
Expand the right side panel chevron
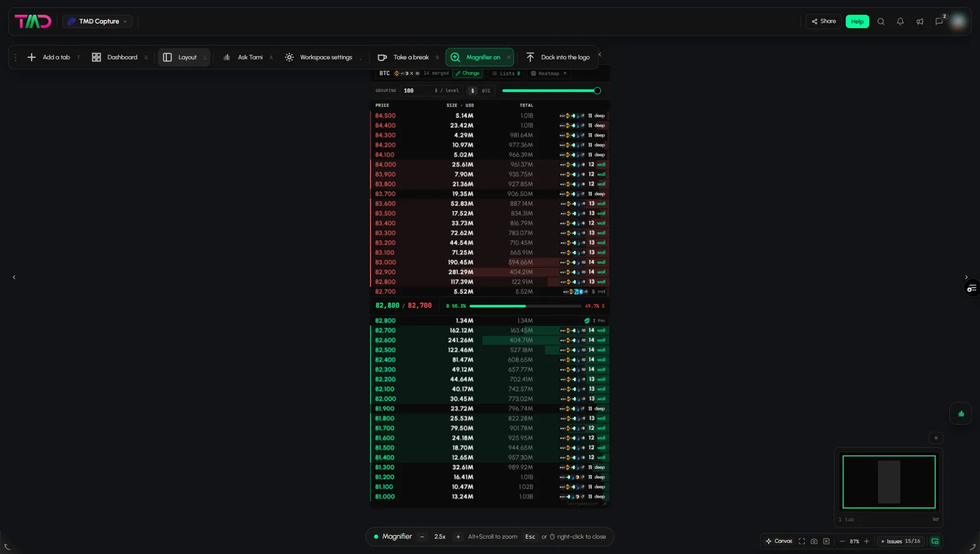coord(967,278)
